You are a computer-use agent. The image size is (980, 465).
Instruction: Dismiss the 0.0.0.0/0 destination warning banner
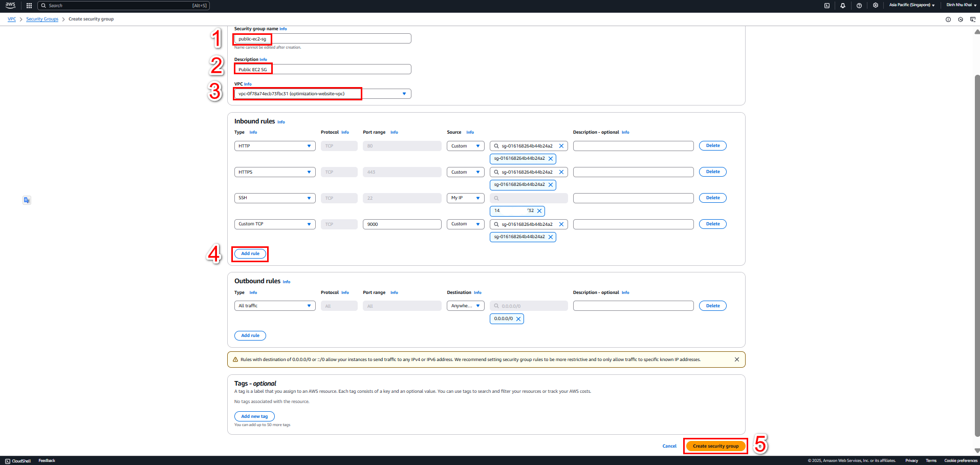point(737,360)
